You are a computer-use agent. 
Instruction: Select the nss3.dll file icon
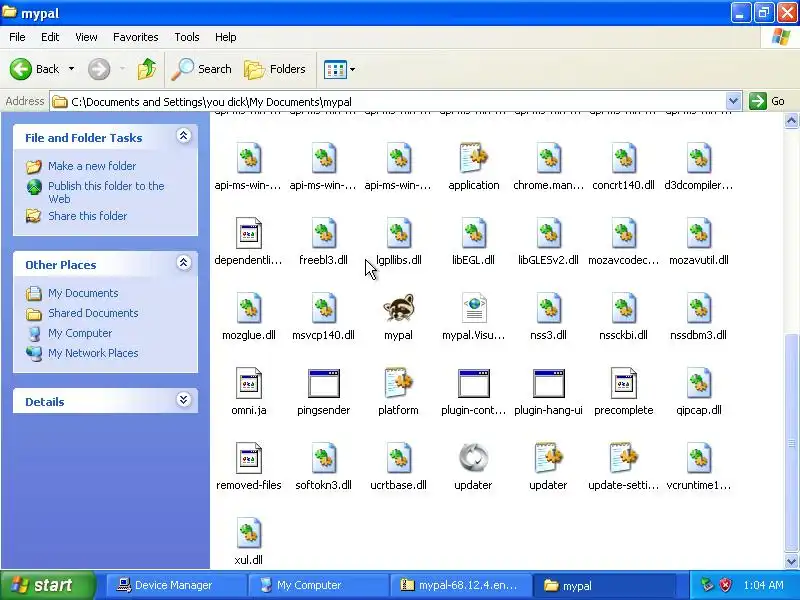click(548, 308)
